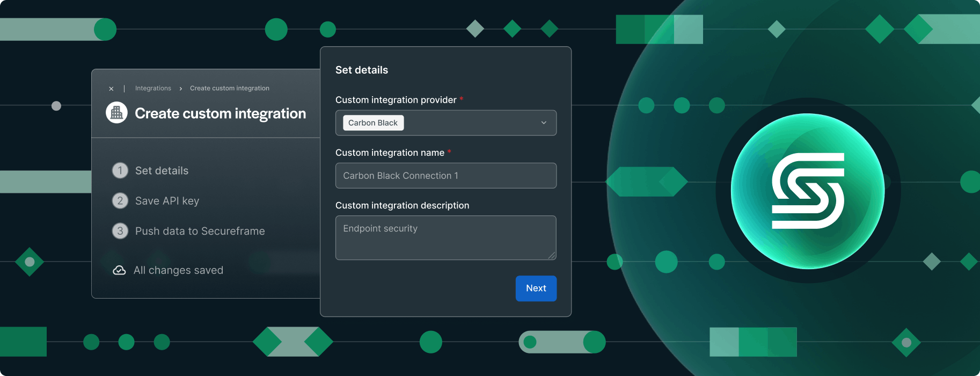This screenshot has width=980, height=376.
Task: Click the step 1 number circle
Action: 120,171
